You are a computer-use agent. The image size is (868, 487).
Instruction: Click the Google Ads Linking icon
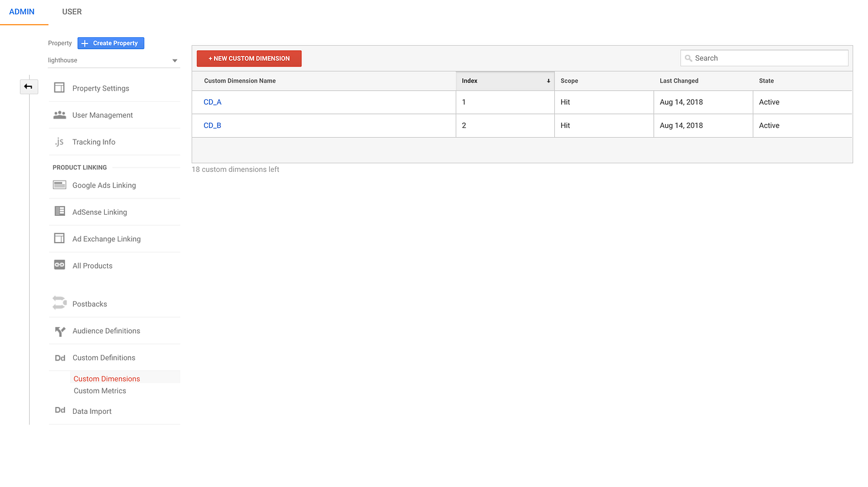tap(59, 184)
